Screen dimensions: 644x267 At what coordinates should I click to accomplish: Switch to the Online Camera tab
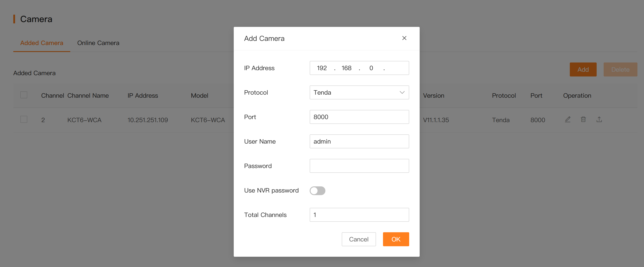(98, 43)
